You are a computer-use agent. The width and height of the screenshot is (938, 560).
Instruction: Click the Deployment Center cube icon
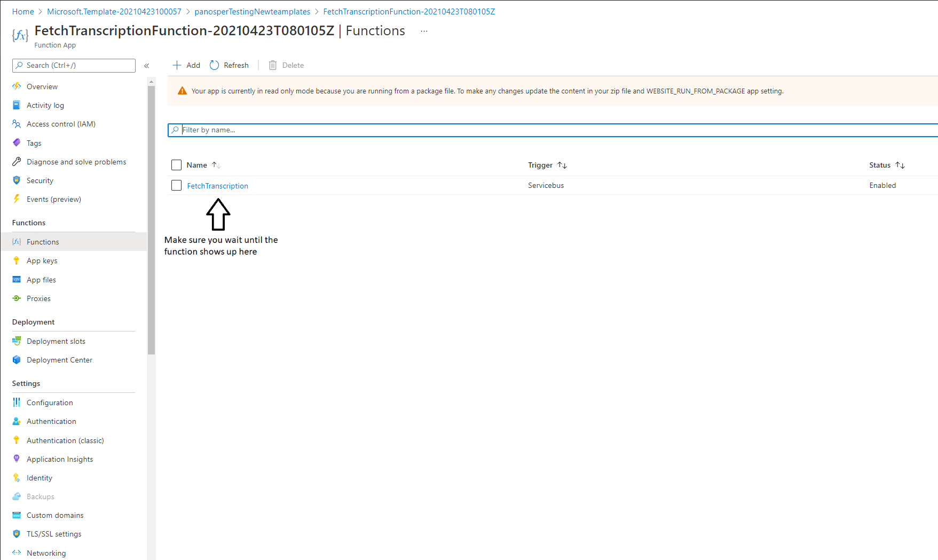[x=17, y=360]
